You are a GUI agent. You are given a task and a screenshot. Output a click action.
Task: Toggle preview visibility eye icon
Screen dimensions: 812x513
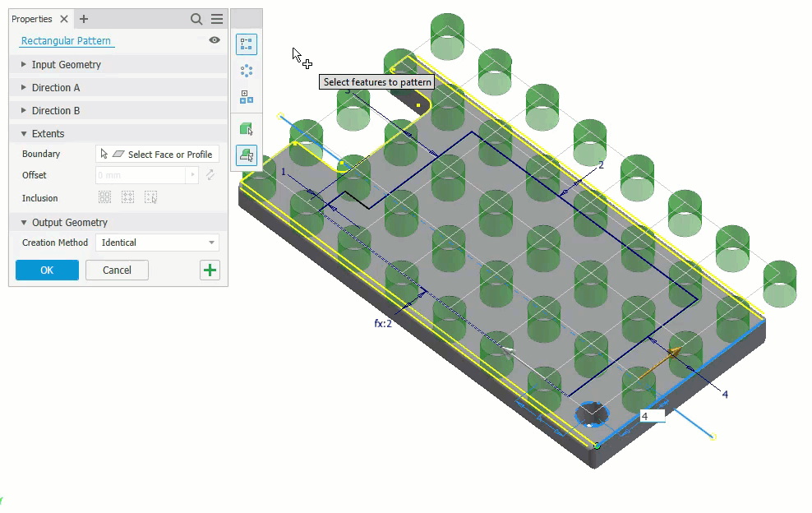tap(215, 40)
